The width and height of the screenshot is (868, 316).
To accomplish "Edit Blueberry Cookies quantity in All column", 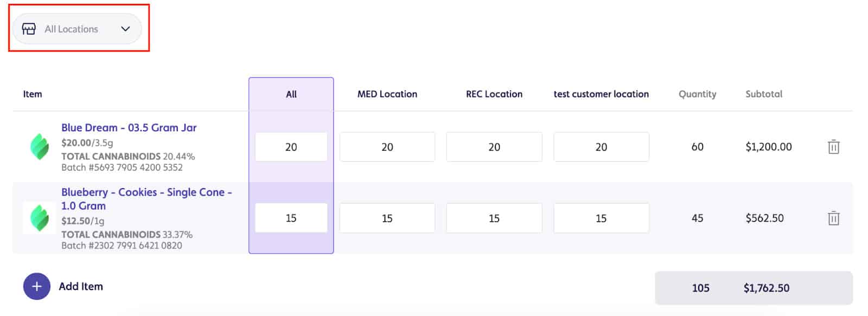I will [291, 218].
